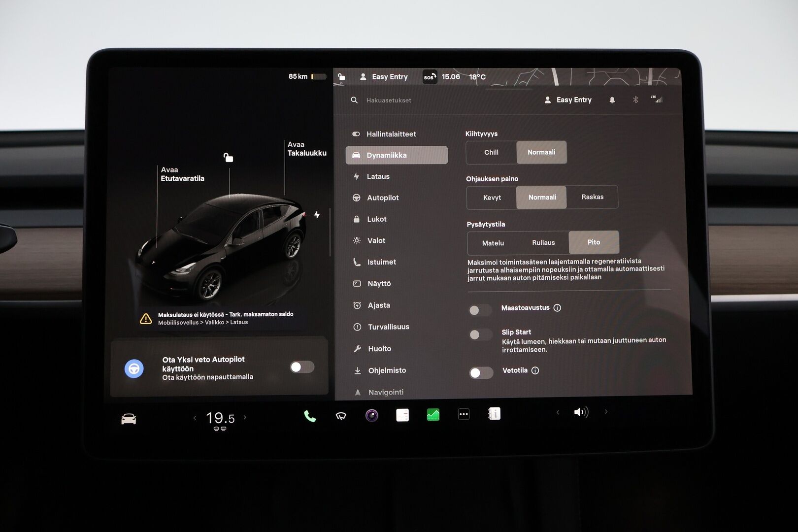Click the notification bell icon
Screen dimensions: 798x532
(612, 100)
